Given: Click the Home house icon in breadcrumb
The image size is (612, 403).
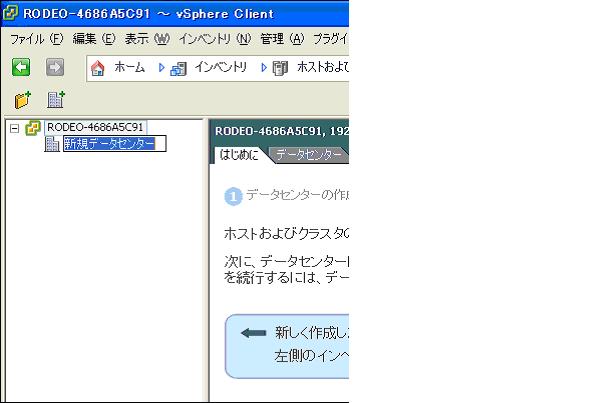Looking at the screenshot, I should [98, 68].
